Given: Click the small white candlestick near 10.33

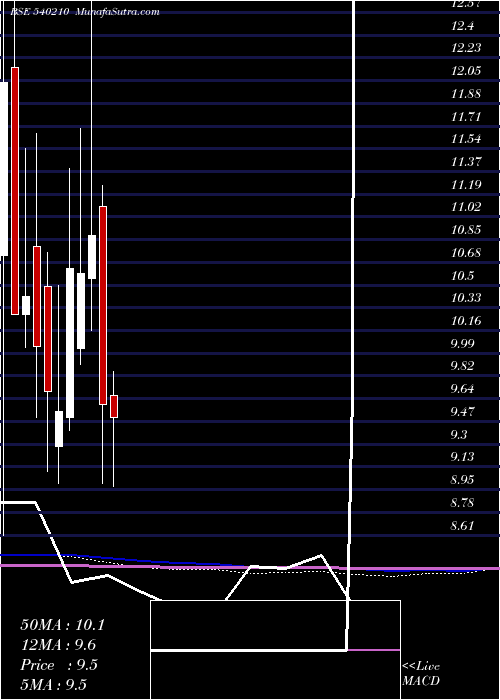Looking at the screenshot, I should pos(26,305).
